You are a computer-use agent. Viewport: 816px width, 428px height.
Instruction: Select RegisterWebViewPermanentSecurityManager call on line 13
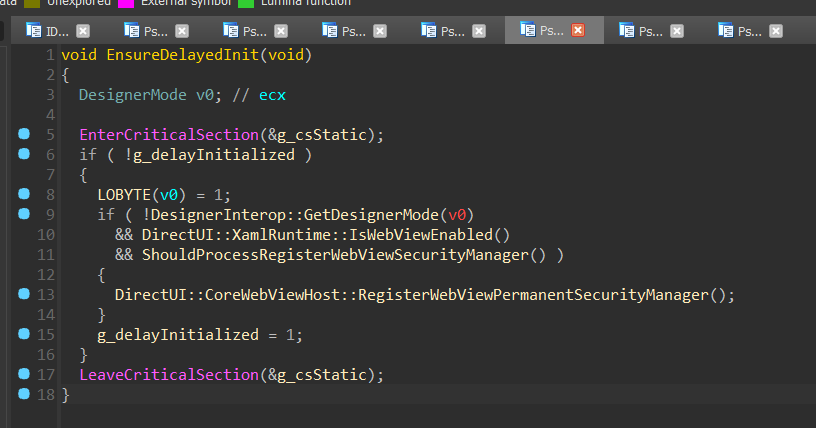pos(533,295)
